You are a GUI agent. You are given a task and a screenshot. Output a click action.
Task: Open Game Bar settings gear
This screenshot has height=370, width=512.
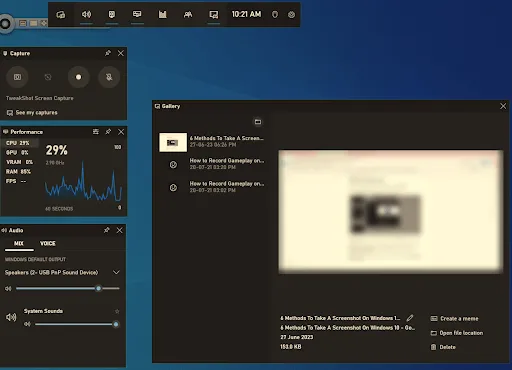pos(291,15)
